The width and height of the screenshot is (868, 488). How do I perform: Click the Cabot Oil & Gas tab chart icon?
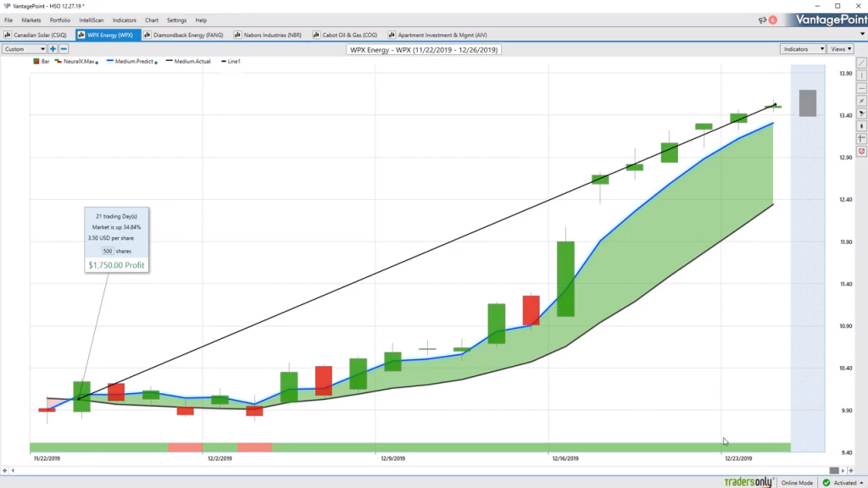pos(316,35)
